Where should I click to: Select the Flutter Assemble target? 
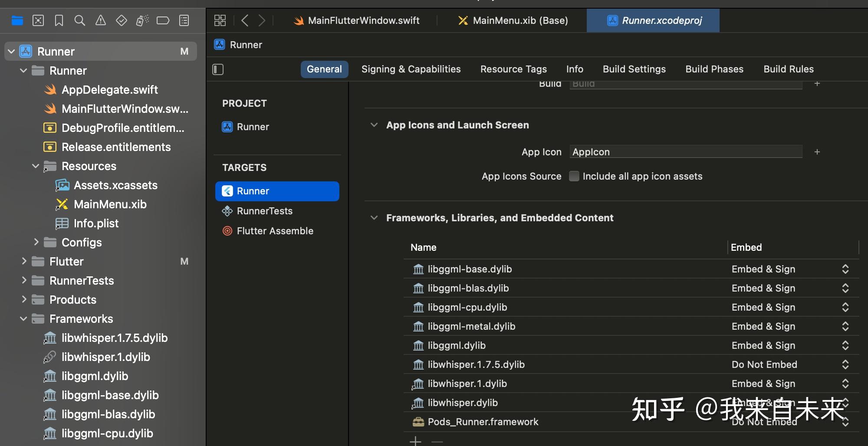[275, 231]
